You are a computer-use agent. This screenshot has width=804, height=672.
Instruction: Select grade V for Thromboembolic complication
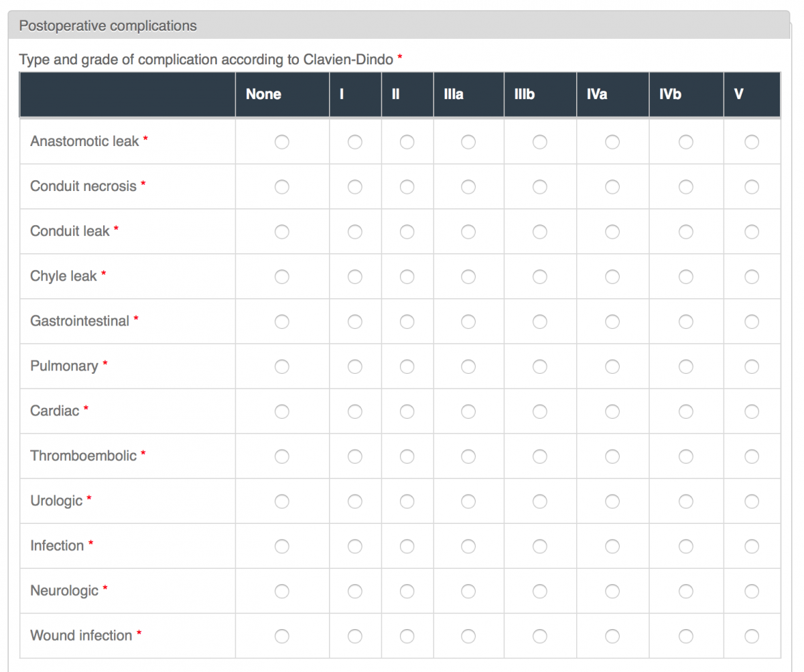[752, 456]
